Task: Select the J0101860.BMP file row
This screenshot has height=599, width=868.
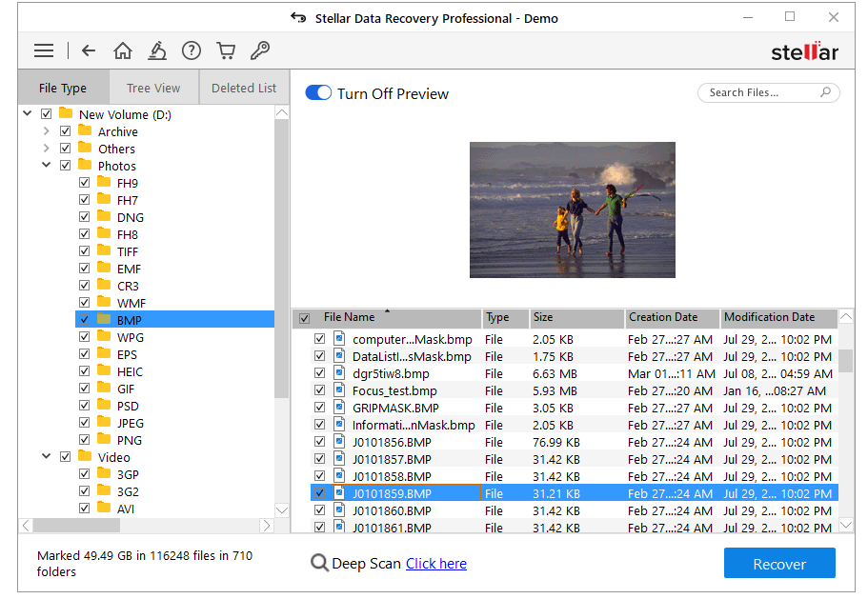Action: click(575, 510)
